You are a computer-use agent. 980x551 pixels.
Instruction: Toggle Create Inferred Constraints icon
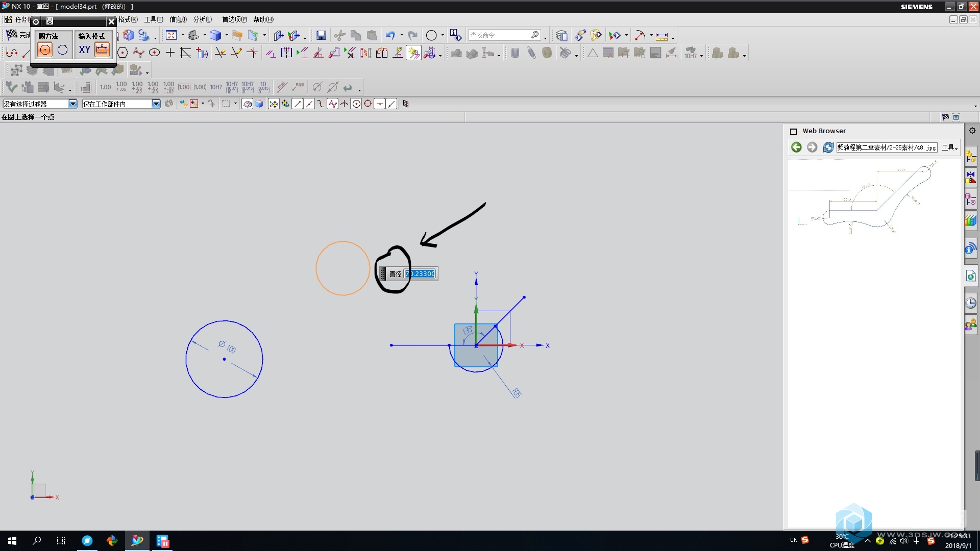(x=413, y=53)
